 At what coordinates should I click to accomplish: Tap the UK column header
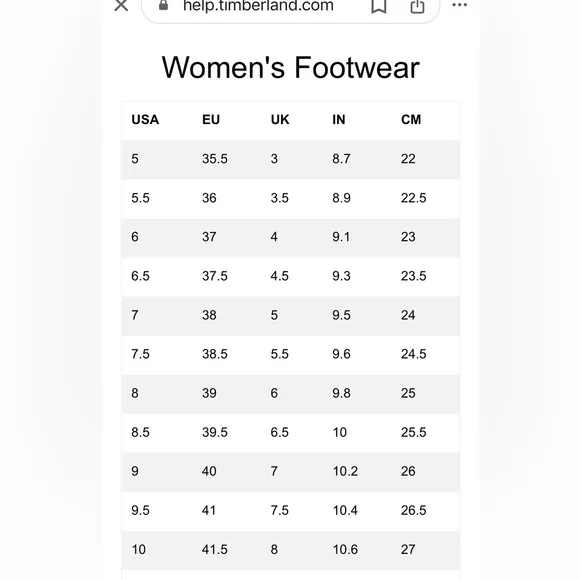[280, 119]
